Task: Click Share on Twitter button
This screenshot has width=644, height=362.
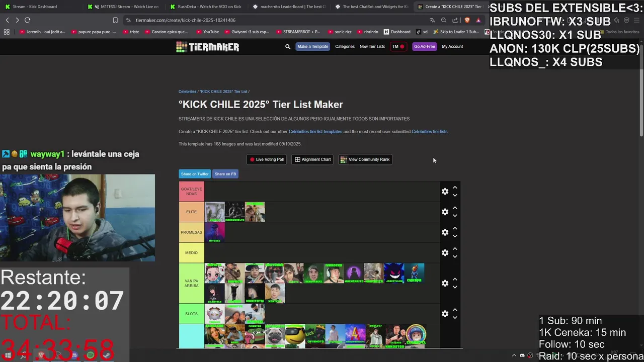Action: coord(195,174)
